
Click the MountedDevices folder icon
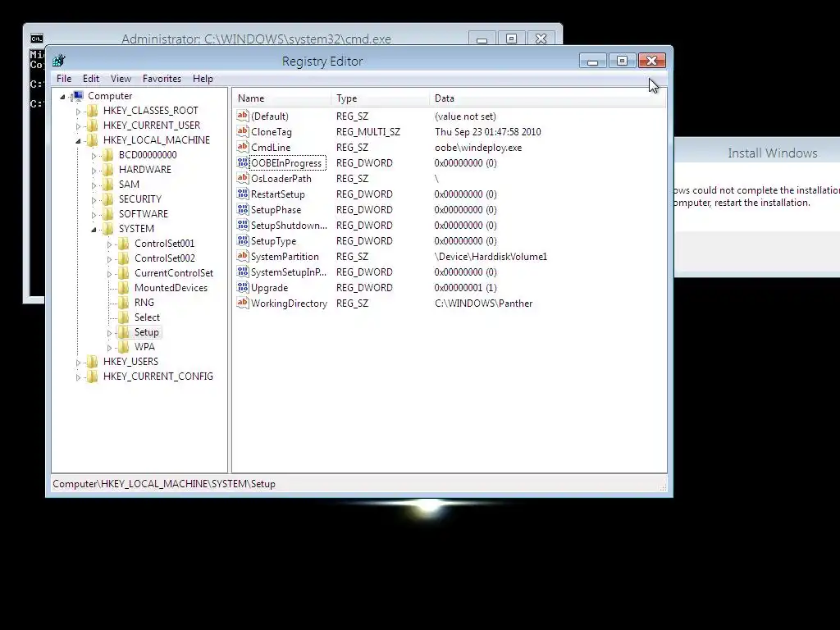click(124, 288)
